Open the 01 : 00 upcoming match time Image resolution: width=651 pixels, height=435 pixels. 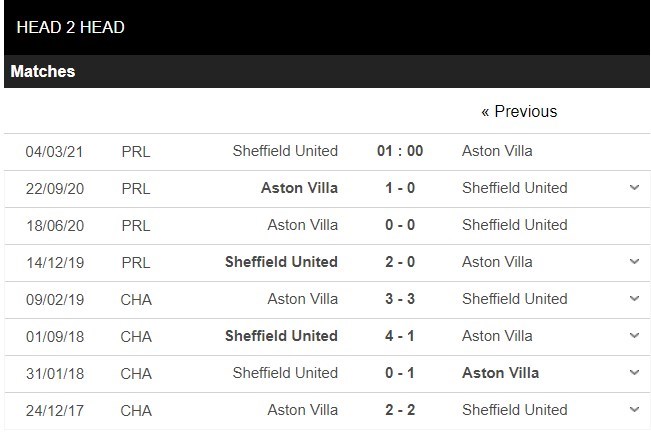click(x=400, y=151)
